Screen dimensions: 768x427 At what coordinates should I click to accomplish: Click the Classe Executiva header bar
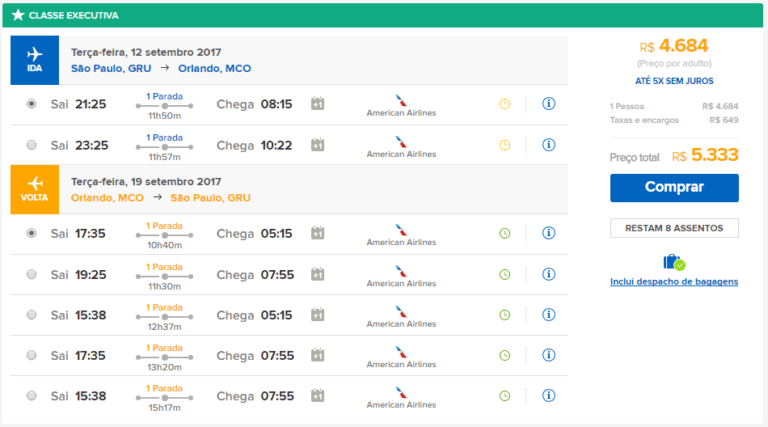click(384, 15)
